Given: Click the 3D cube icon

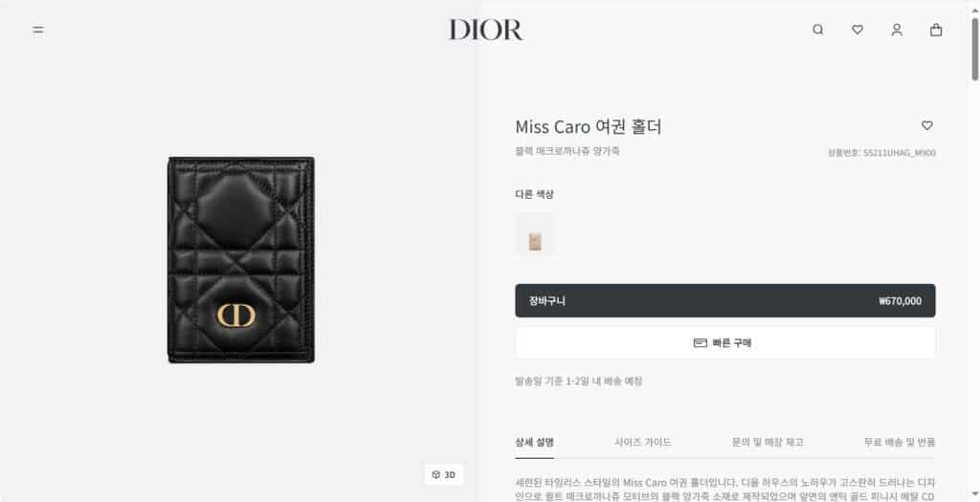Looking at the screenshot, I should coord(435,474).
